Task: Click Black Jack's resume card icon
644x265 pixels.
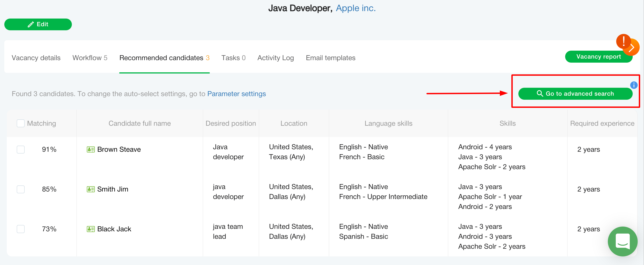Action: [x=91, y=229]
